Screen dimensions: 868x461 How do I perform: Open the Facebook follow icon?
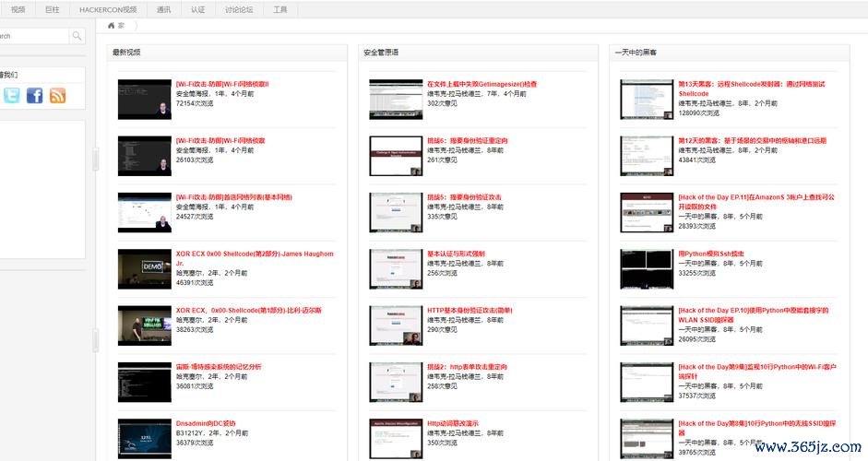pyautogui.click(x=34, y=95)
